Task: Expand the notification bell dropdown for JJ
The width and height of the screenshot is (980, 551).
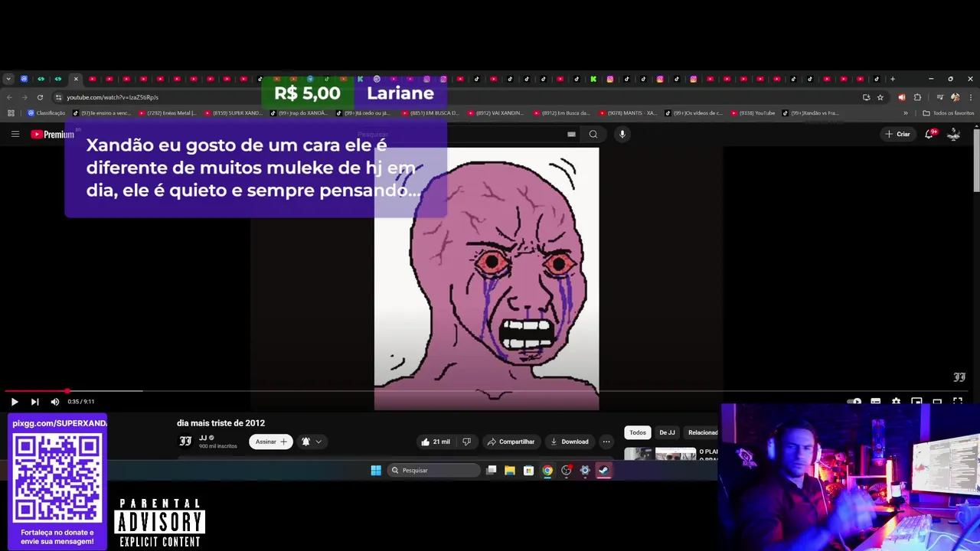Action: pos(312,442)
